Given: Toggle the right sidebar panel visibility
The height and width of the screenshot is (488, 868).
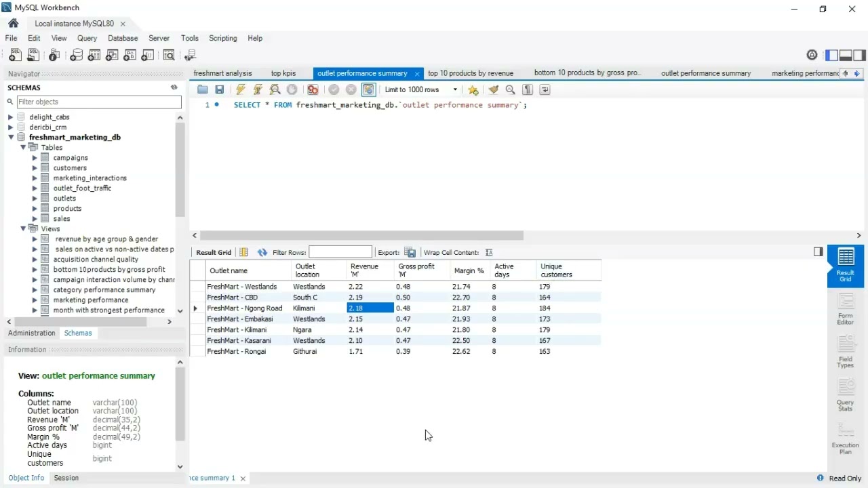Looking at the screenshot, I should (x=860, y=55).
